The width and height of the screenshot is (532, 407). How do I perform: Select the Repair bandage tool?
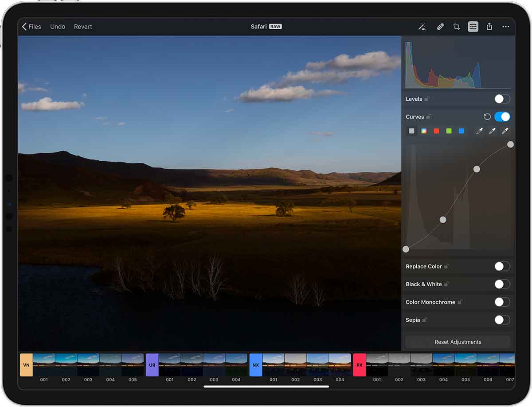[x=440, y=27]
